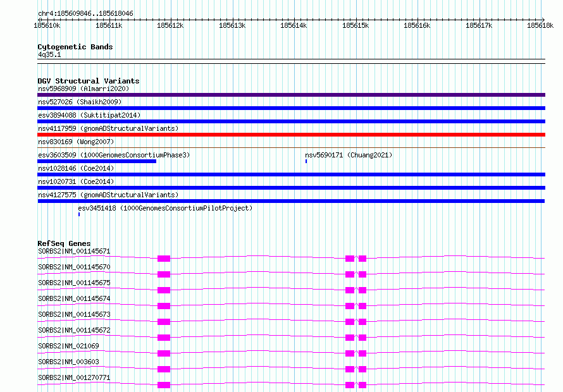Select the RefSeq Genes track title
The height and width of the screenshot is (392, 563).
point(64,243)
